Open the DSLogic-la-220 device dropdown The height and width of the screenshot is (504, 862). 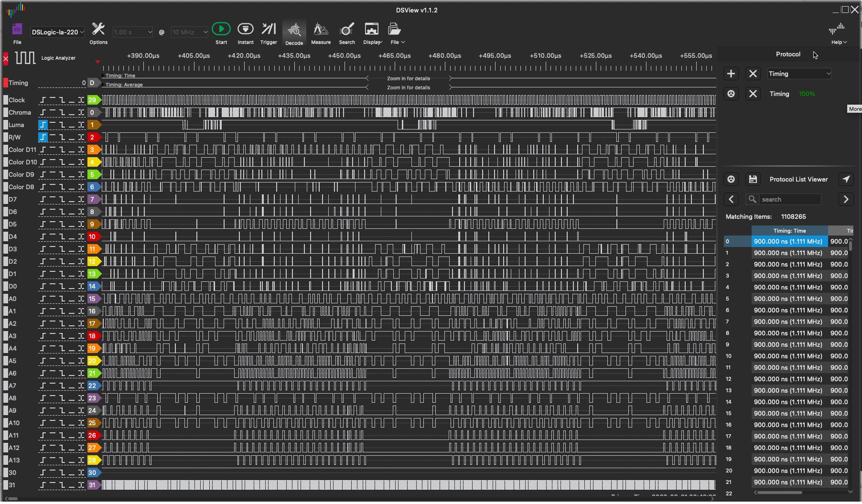click(x=57, y=32)
